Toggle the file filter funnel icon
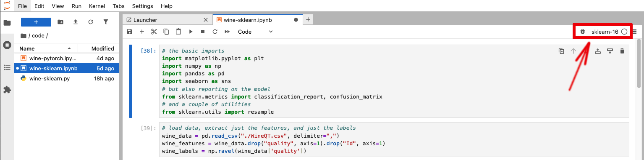This screenshot has width=644, height=160. [106, 22]
